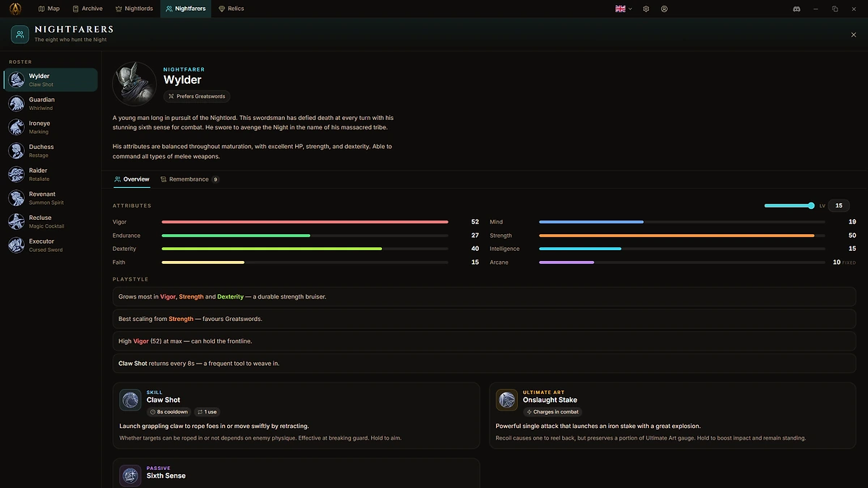Click the Mind attribute bar
The image size is (868, 488).
(x=681, y=222)
